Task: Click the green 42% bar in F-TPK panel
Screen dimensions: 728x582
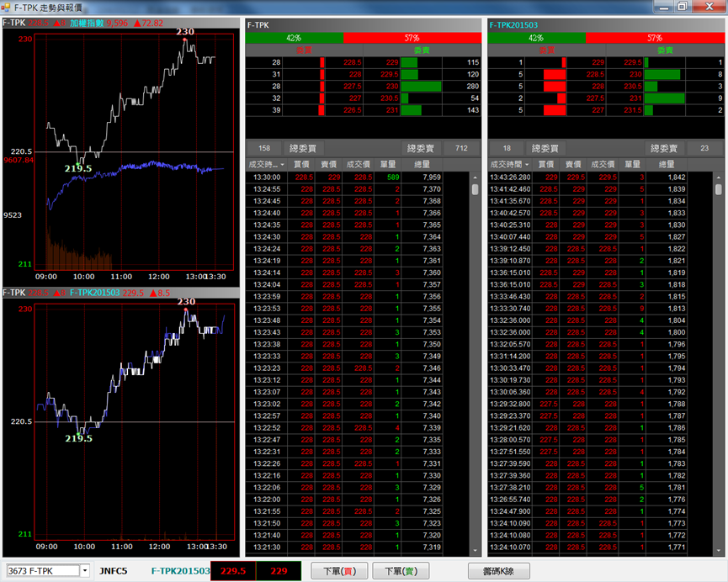Action: [294, 38]
